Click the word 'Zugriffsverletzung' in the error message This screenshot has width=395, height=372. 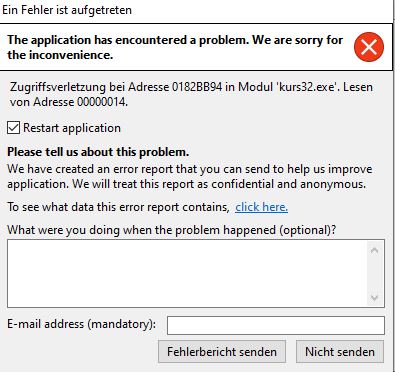[58, 87]
